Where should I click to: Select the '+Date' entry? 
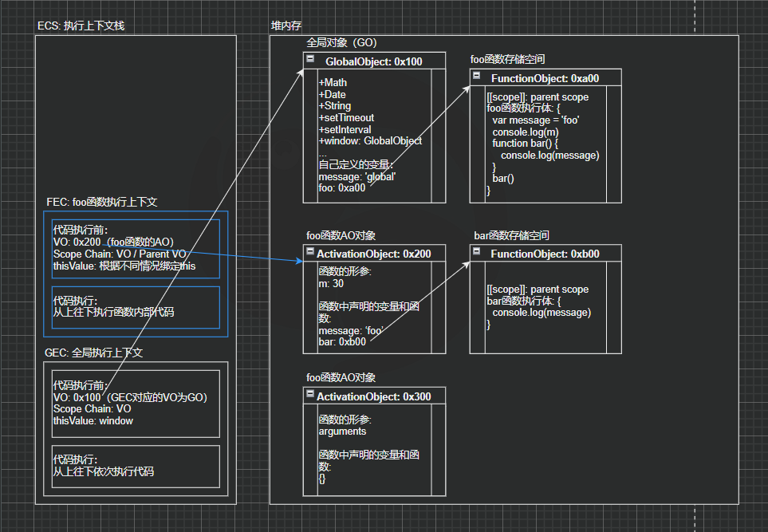332,94
